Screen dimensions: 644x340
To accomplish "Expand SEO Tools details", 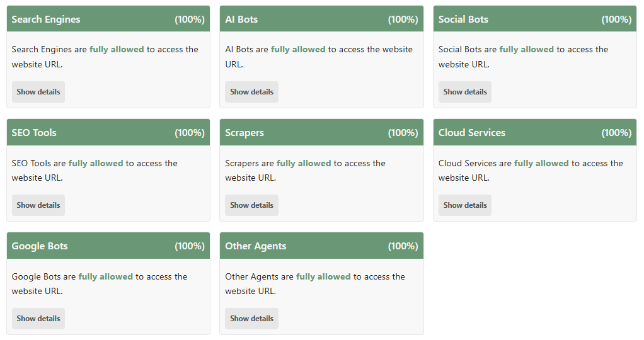I will (x=38, y=205).
